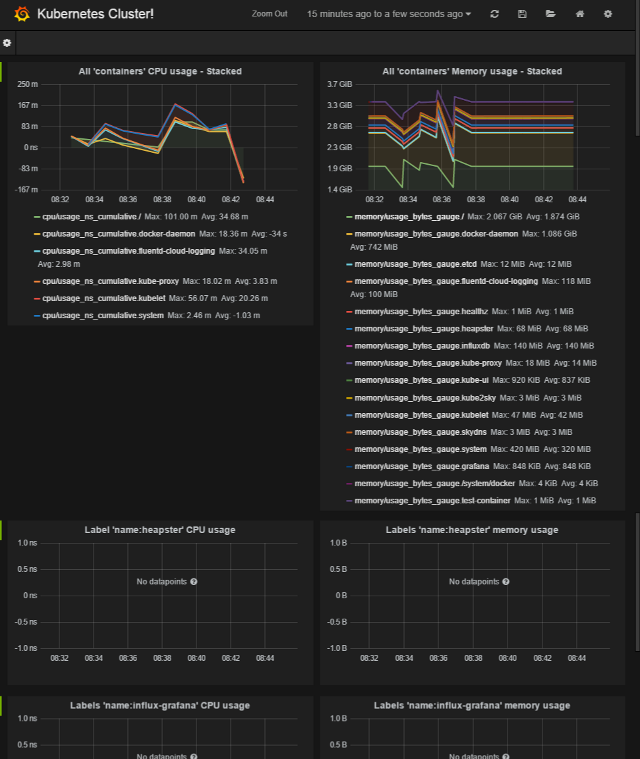Image resolution: width=640 pixels, height=759 pixels.
Task: Show help for heapster CPU No datapoints
Action: 194,581
